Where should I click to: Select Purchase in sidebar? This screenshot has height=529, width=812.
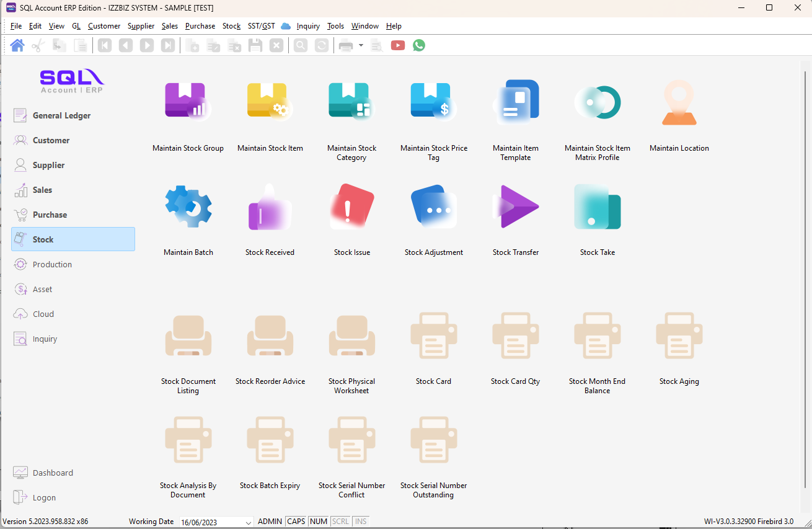[x=73, y=215]
